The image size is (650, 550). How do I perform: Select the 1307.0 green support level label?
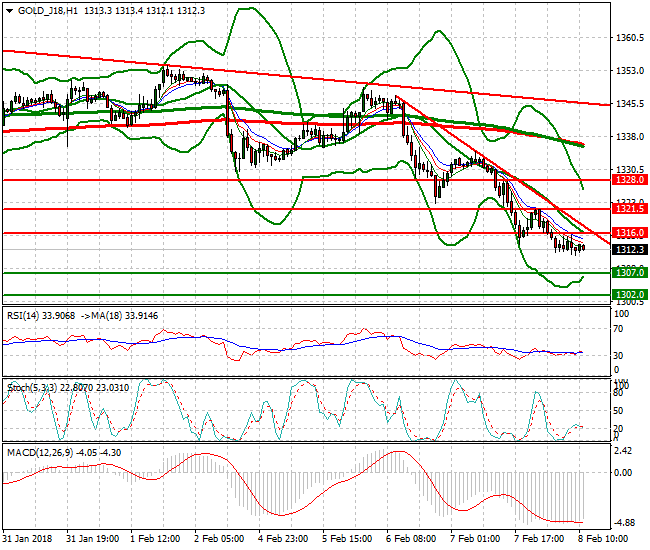pos(630,273)
